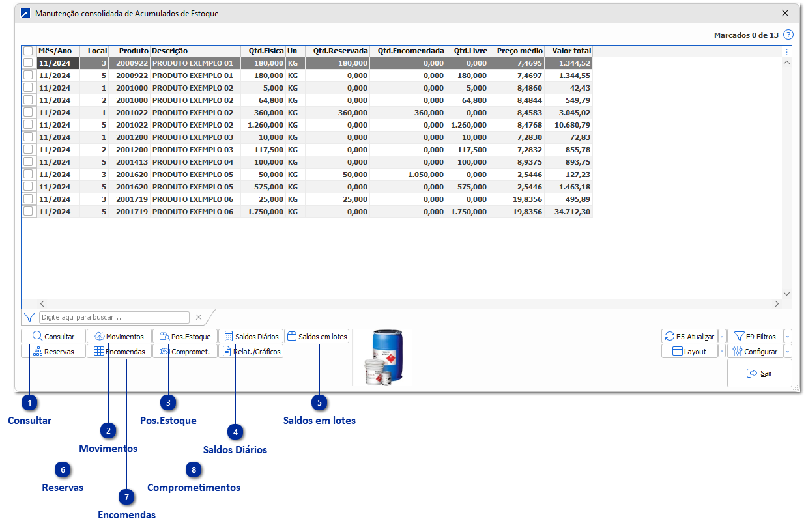Click the Consultar magnifier button
This screenshot has height=532, width=806.
[x=53, y=337]
